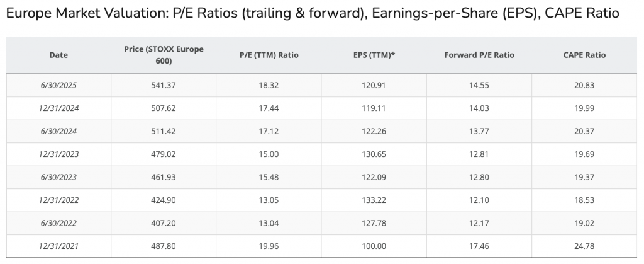Select the Forward P/E Ratio header
644x264 pixels.
[479, 55]
